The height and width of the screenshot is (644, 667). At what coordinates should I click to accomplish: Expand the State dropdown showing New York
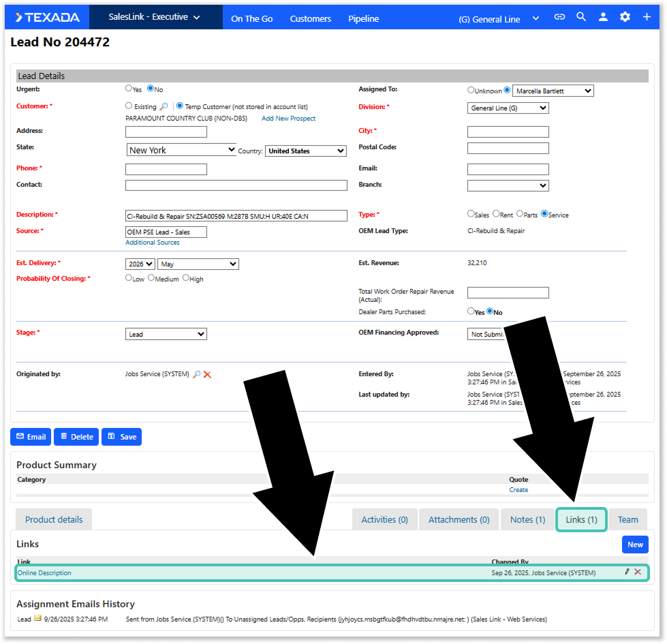pyautogui.click(x=181, y=150)
